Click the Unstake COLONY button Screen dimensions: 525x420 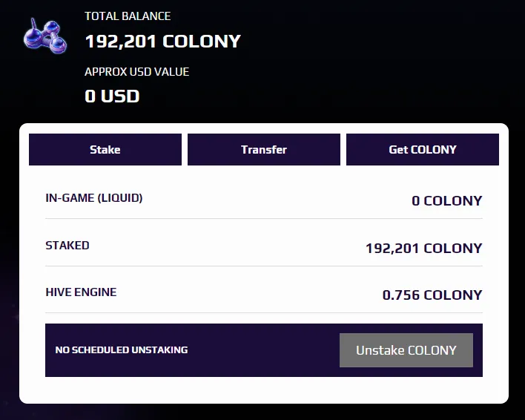click(406, 350)
